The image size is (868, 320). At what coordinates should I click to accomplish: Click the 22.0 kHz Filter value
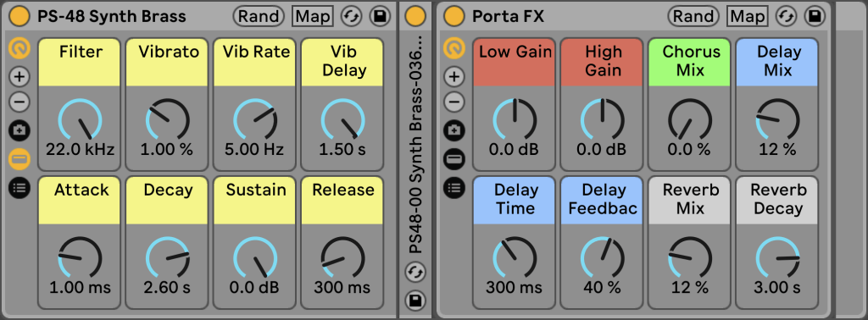(x=80, y=149)
